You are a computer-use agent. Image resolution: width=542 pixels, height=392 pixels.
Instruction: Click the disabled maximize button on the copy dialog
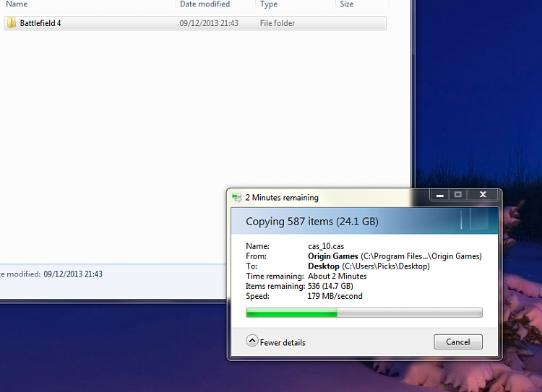[458, 195]
